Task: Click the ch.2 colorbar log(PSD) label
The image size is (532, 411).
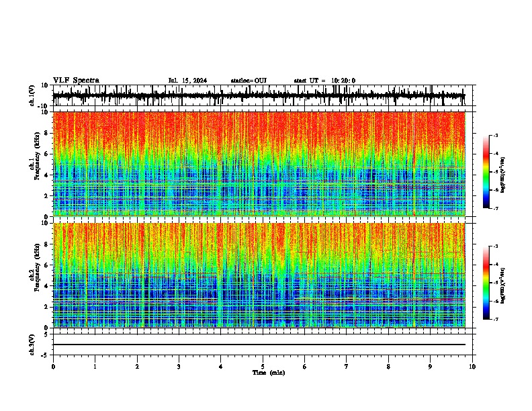Action: click(503, 285)
